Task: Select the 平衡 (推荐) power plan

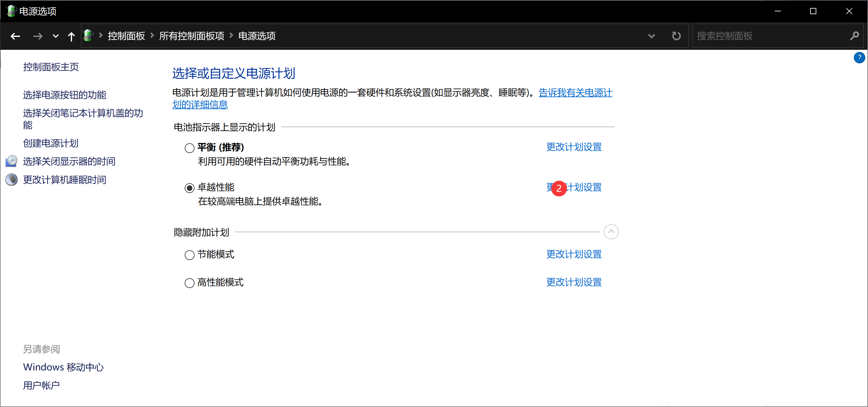Action: click(189, 148)
